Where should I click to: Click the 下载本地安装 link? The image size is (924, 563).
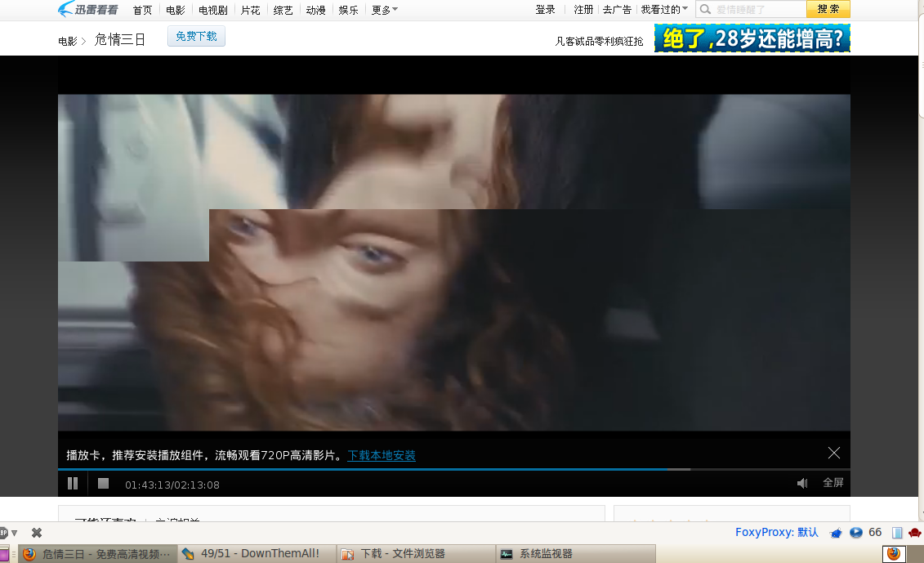coord(382,455)
